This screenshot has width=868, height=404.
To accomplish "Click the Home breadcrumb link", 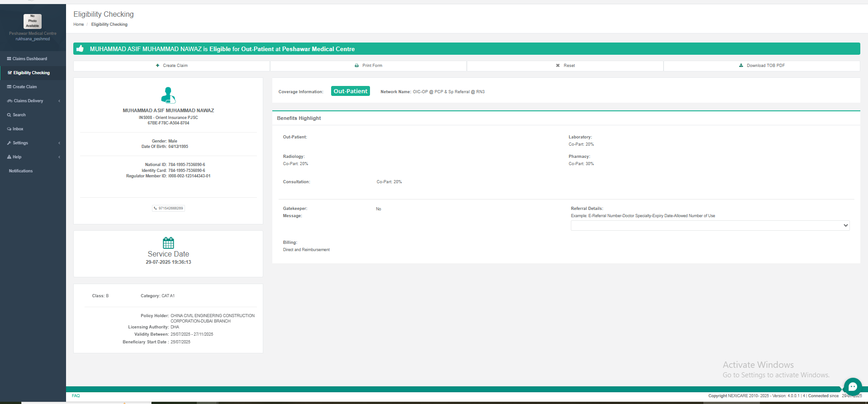I will [x=79, y=24].
